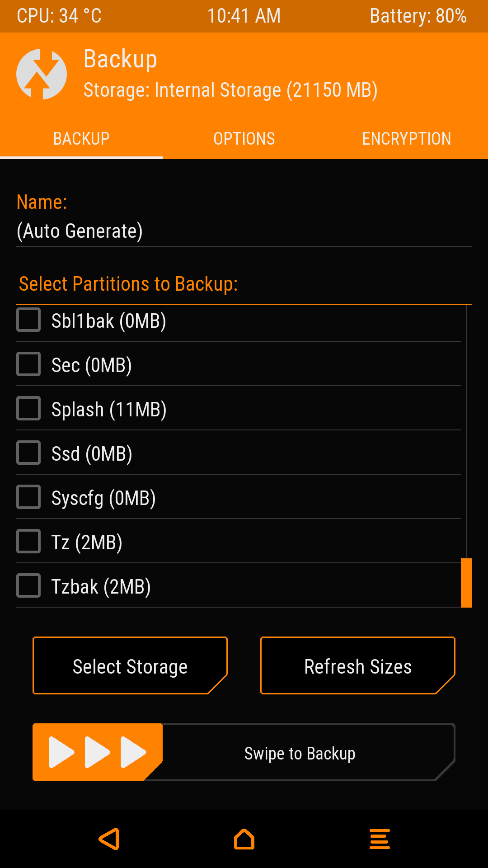Switch to the OPTIONS tab
The height and width of the screenshot is (868, 488).
[x=244, y=138]
